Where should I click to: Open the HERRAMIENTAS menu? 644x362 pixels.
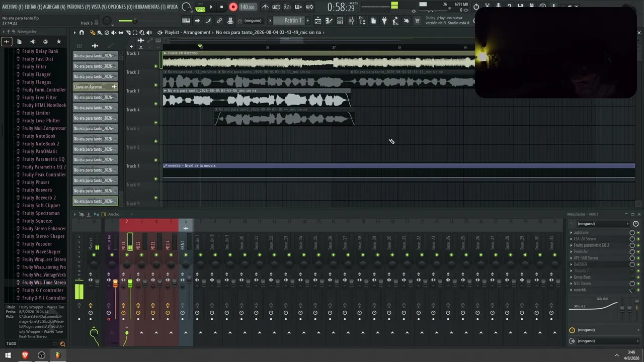[149, 7]
